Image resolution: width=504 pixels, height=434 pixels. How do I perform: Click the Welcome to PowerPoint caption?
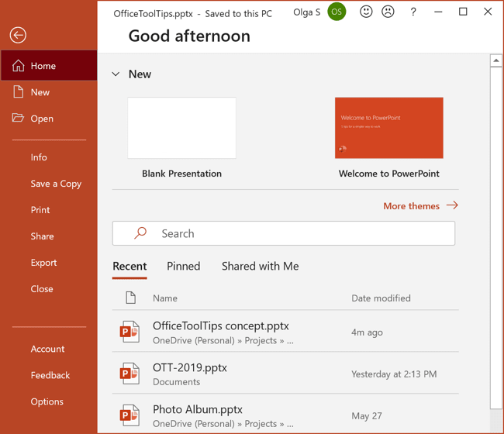[x=389, y=174]
